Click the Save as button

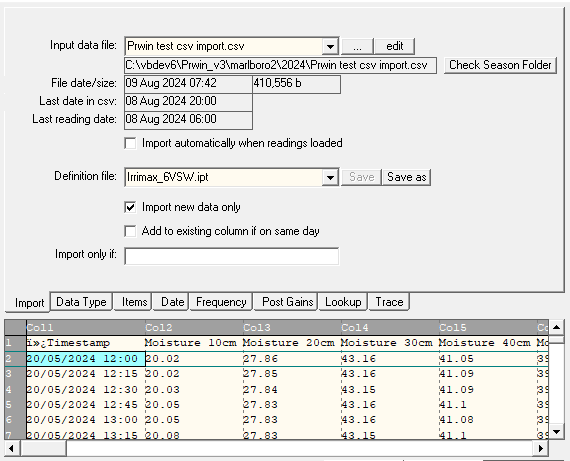pos(406,177)
